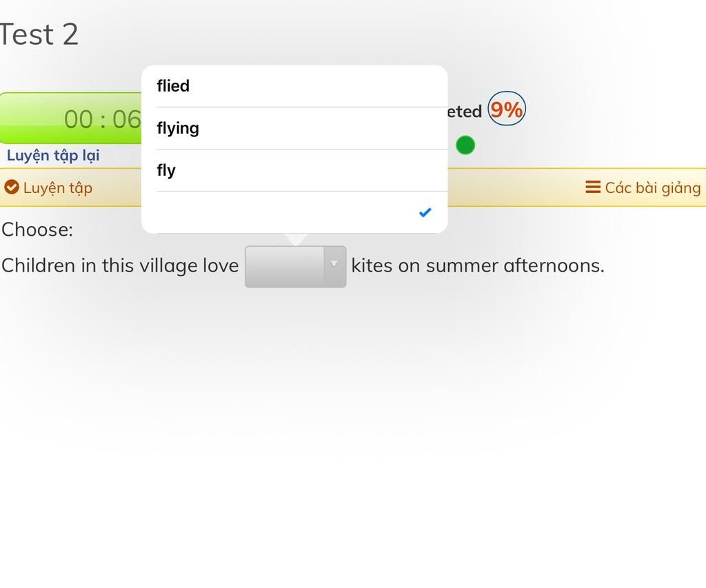Click the partially hidden "eted" completed label

coord(464,112)
